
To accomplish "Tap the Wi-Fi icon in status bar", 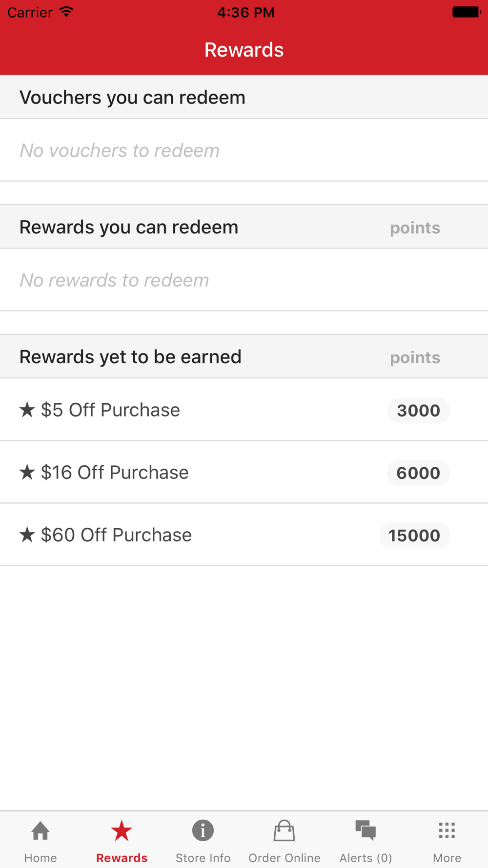I will coord(66,12).
